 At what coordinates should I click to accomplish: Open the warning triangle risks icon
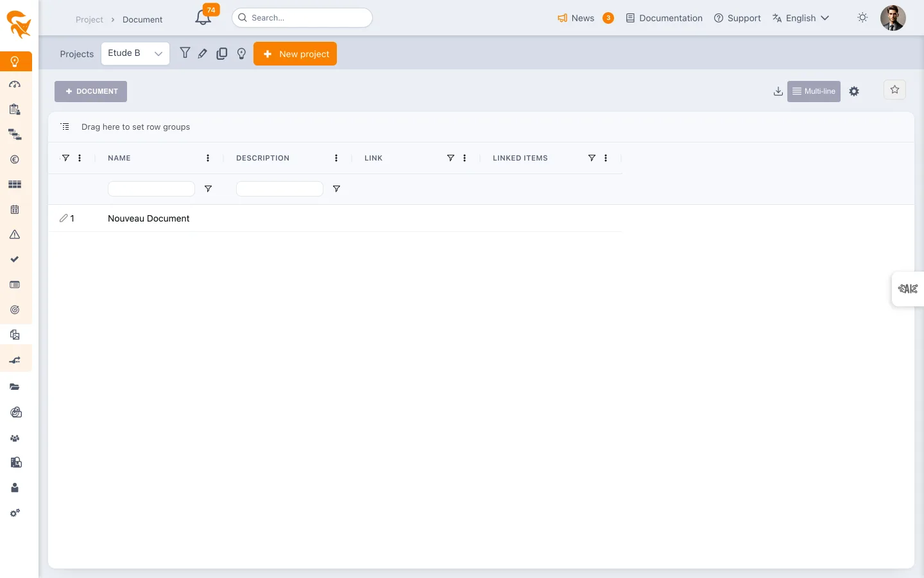[x=15, y=234]
